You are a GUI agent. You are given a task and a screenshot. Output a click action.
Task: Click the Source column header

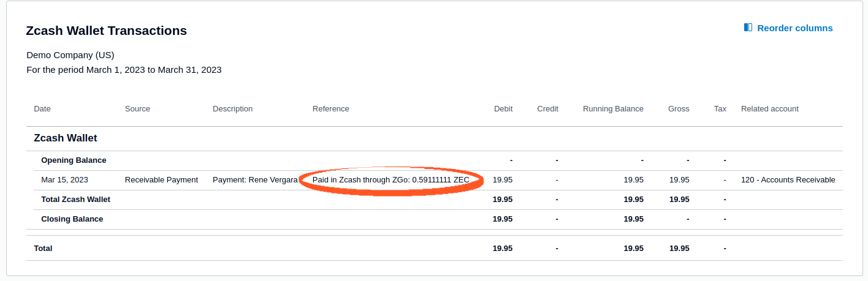point(137,109)
